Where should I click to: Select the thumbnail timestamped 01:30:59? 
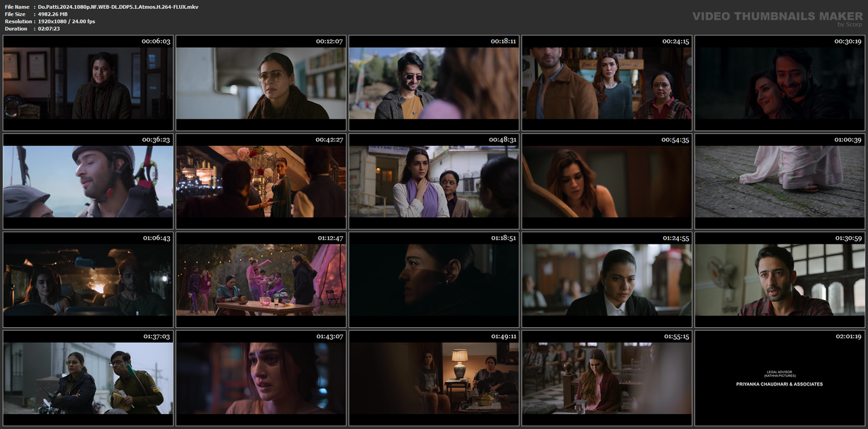(x=780, y=280)
